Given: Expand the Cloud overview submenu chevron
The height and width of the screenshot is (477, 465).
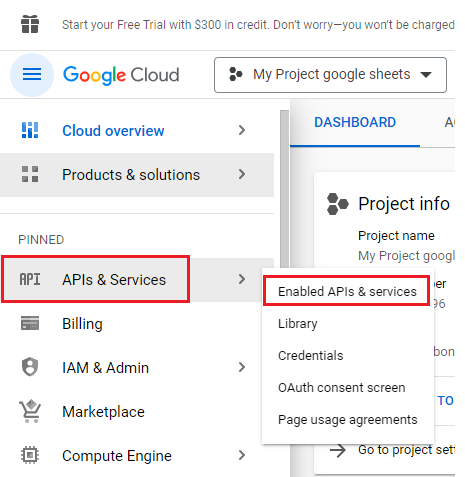Looking at the screenshot, I should tap(242, 130).
